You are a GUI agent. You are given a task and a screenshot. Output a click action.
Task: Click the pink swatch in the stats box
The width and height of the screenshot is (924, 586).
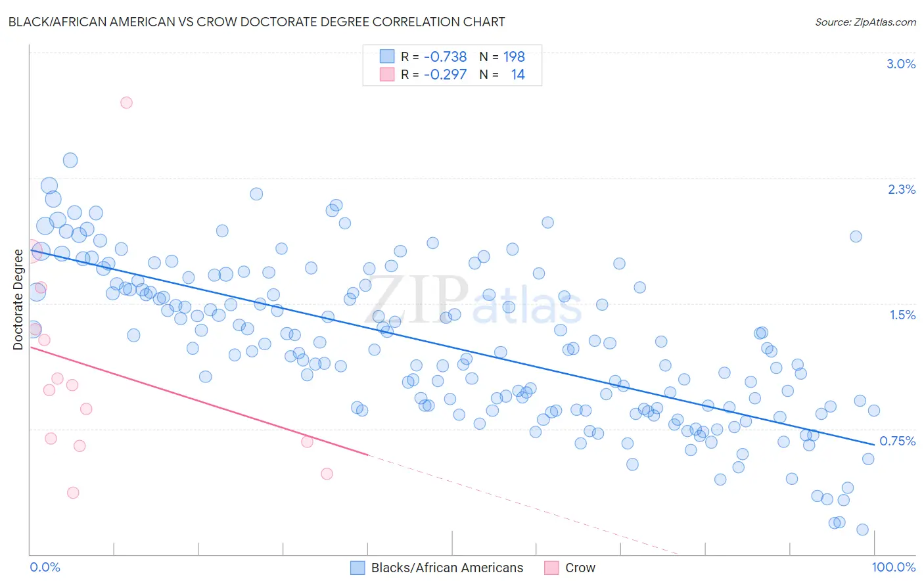(x=387, y=74)
